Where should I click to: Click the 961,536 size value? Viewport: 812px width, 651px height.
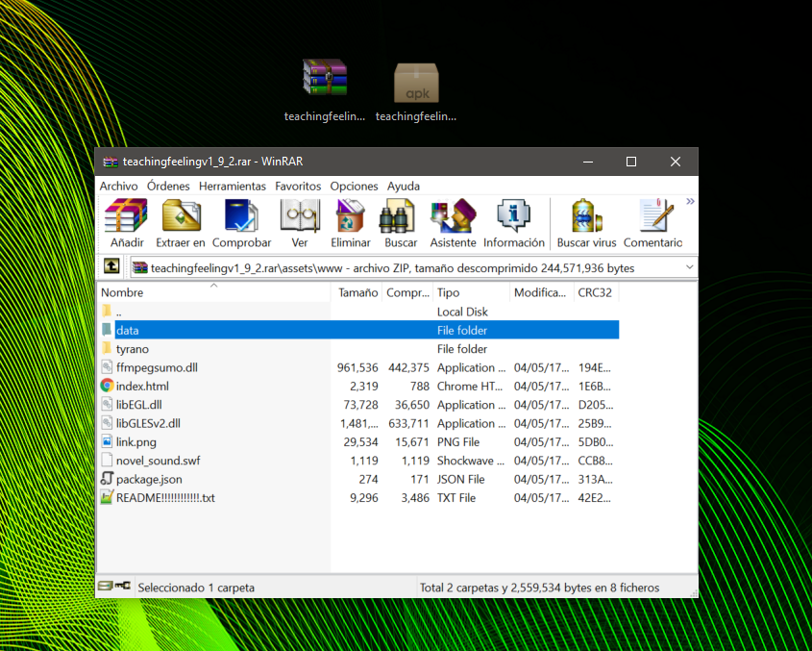point(357,367)
